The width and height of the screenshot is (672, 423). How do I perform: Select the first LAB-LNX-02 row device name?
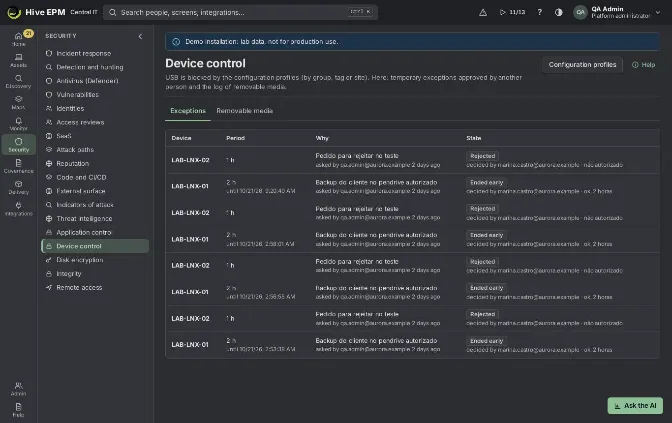(190, 160)
